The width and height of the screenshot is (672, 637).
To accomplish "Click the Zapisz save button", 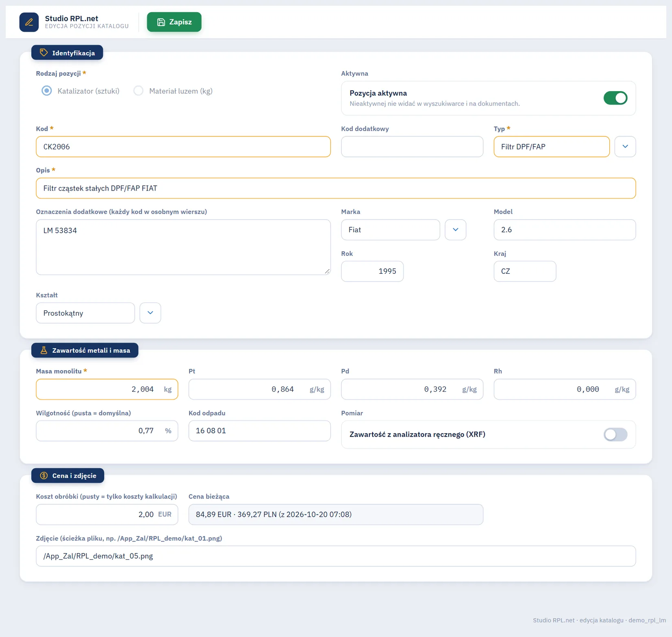I will [x=174, y=22].
